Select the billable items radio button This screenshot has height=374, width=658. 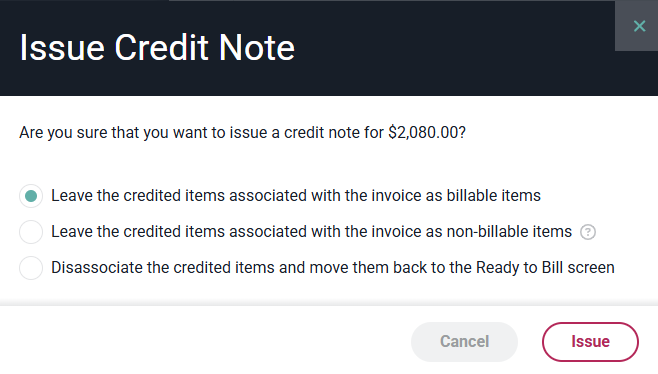pyautogui.click(x=31, y=196)
